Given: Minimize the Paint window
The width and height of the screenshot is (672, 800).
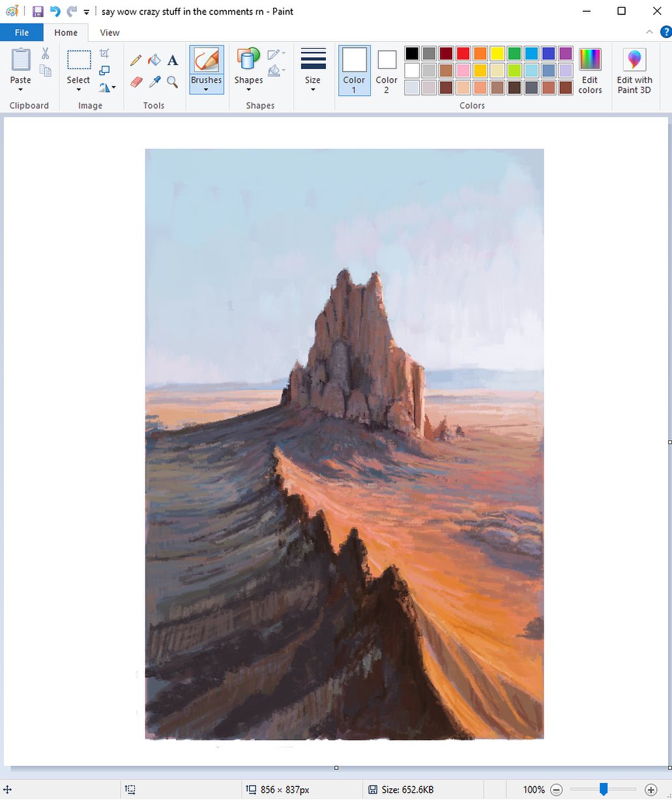Looking at the screenshot, I should pyautogui.click(x=585, y=11).
